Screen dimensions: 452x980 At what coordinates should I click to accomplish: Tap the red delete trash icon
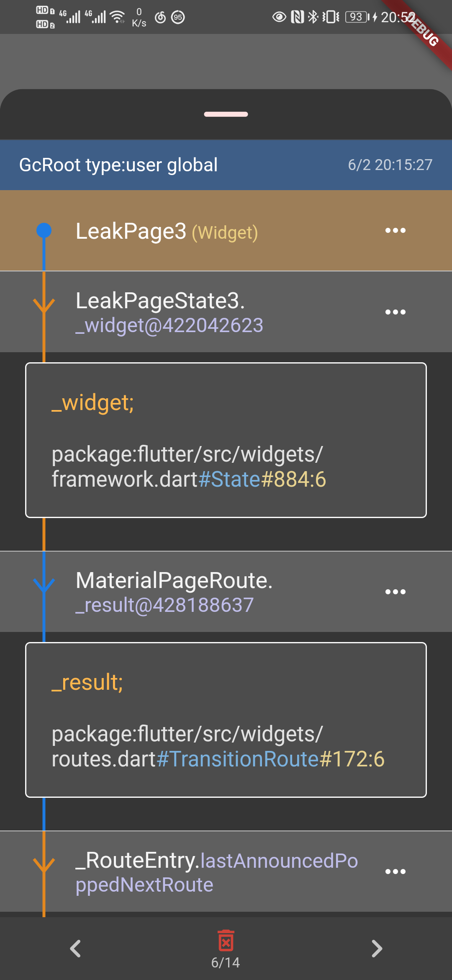pos(226,941)
